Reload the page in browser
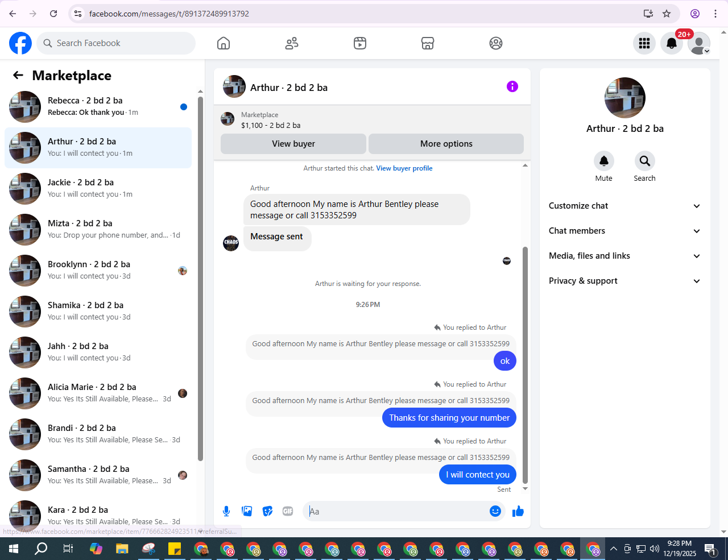728x560 pixels. tap(53, 14)
